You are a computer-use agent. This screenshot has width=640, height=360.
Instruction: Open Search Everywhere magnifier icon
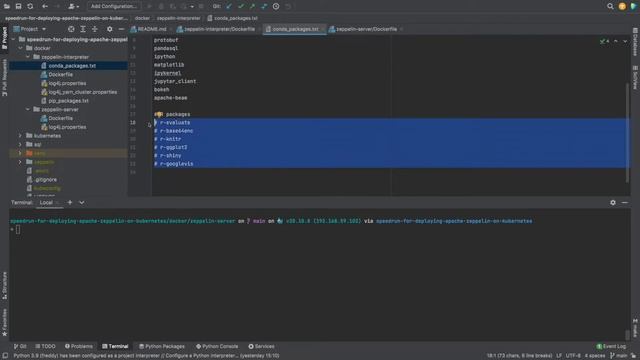point(610,6)
